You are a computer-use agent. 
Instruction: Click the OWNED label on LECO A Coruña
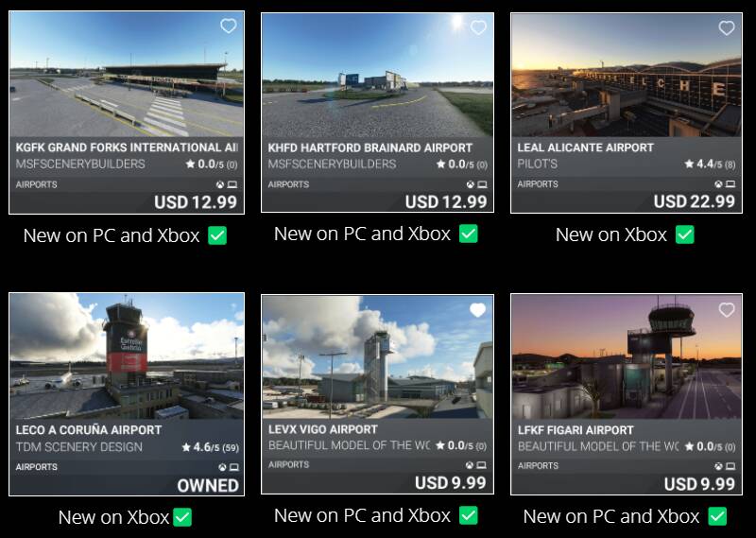click(x=208, y=485)
